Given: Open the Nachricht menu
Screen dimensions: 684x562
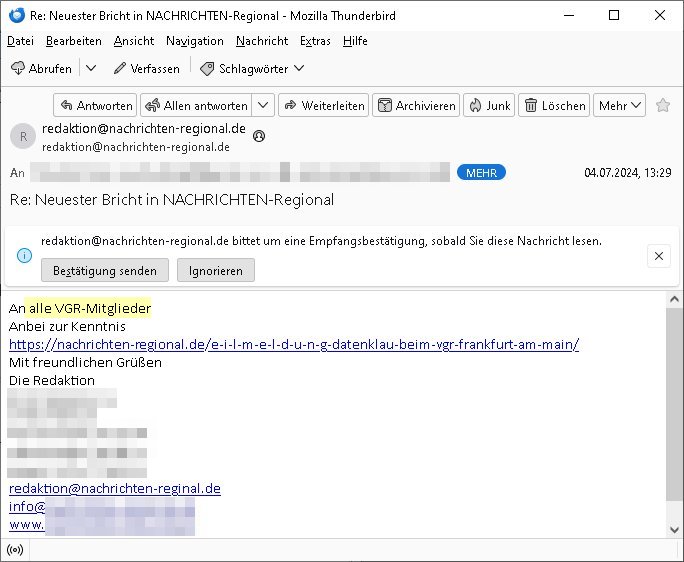Looking at the screenshot, I should pos(261,41).
